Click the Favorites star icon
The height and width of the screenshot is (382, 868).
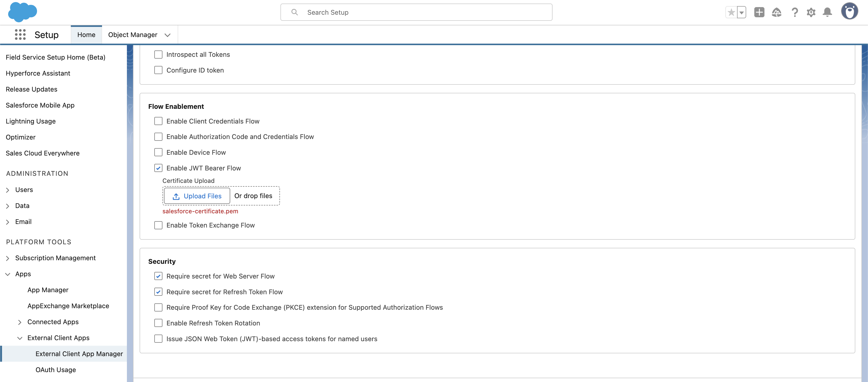pos(731,12)
